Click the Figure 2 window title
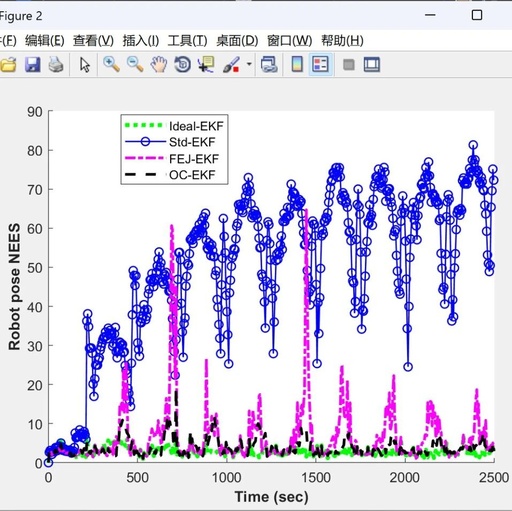The height and width of the screenshot is (511, 512). pyautogui.click(x=21, y=16)
